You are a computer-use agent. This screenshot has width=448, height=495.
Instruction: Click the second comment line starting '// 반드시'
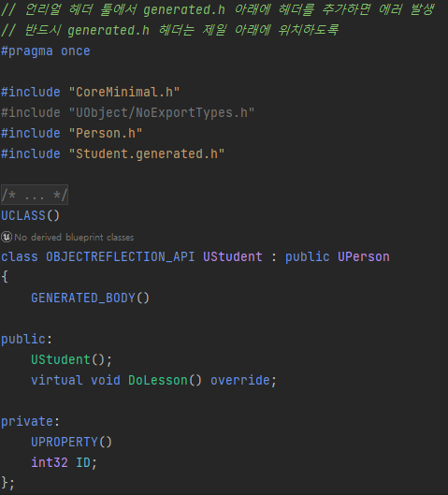point(169,30)
